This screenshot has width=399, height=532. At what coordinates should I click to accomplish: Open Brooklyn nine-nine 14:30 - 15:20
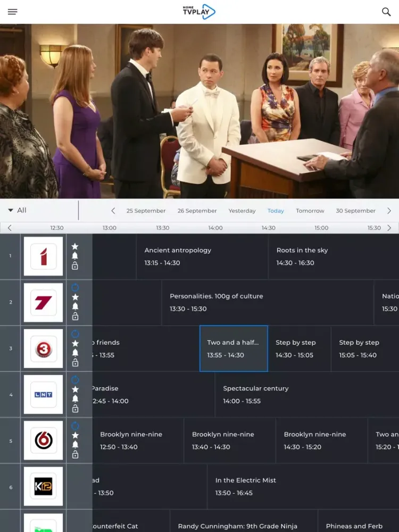(x=322, y=440)
